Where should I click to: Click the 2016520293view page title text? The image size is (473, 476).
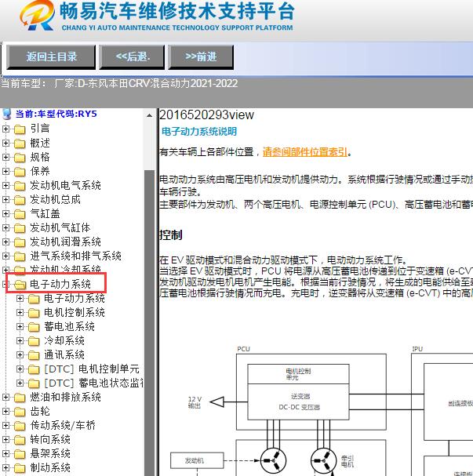tap(207, 115)
